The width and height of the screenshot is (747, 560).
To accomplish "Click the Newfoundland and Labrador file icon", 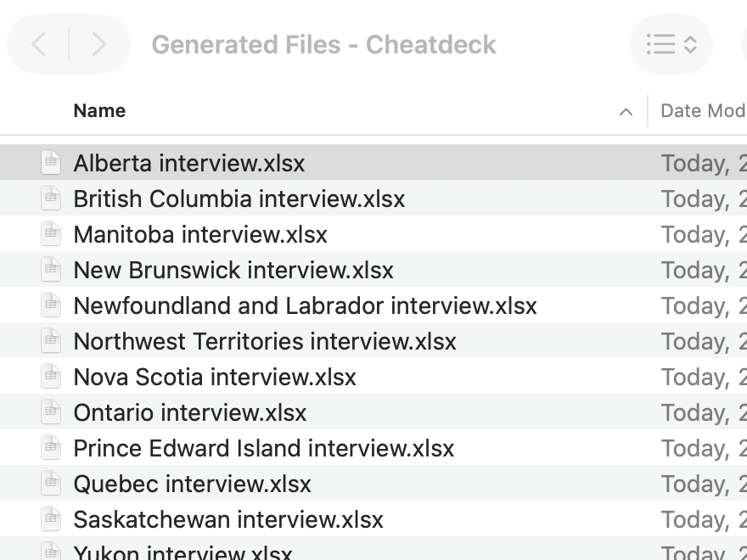I will tap(52, 305).
